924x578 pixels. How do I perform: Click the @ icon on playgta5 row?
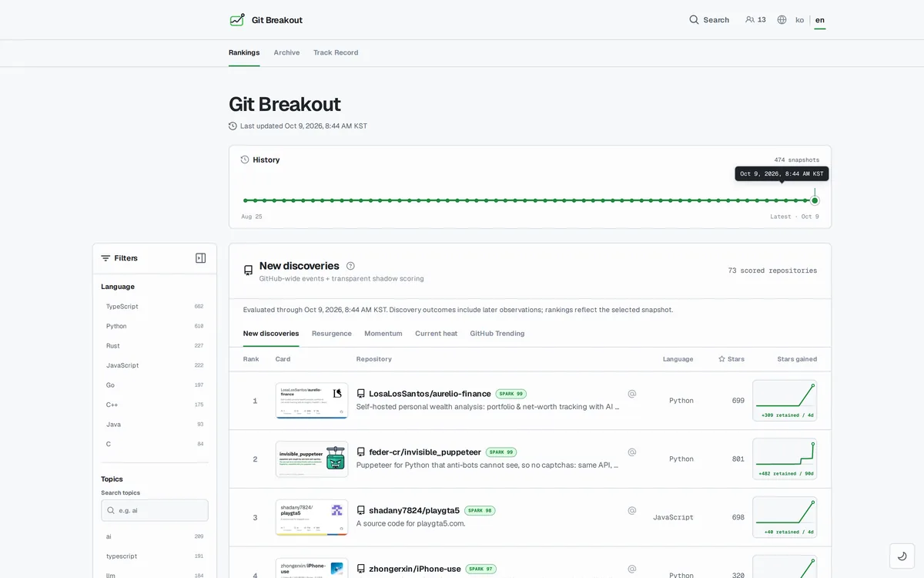[x=632, y=510]
